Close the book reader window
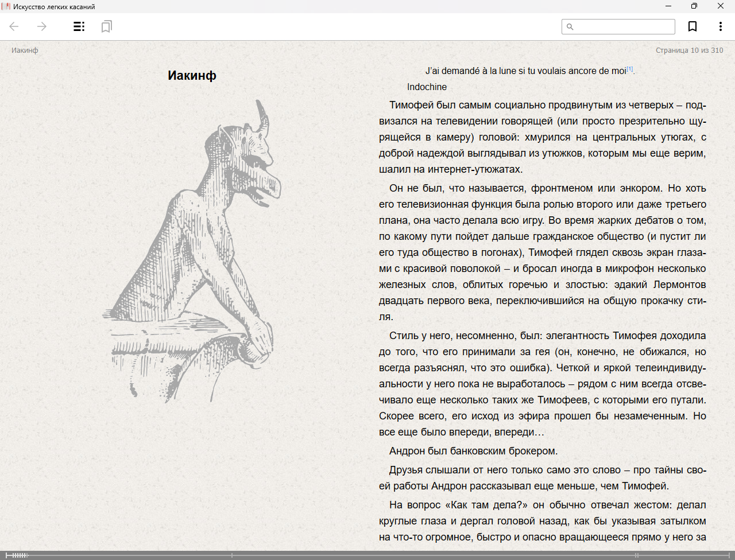 721,6
